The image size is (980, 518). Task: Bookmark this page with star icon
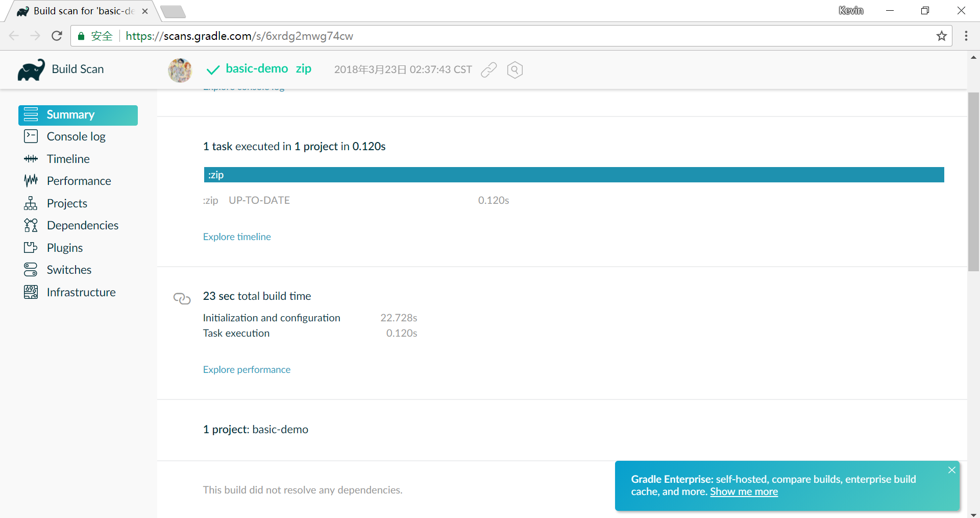point(941,36)
